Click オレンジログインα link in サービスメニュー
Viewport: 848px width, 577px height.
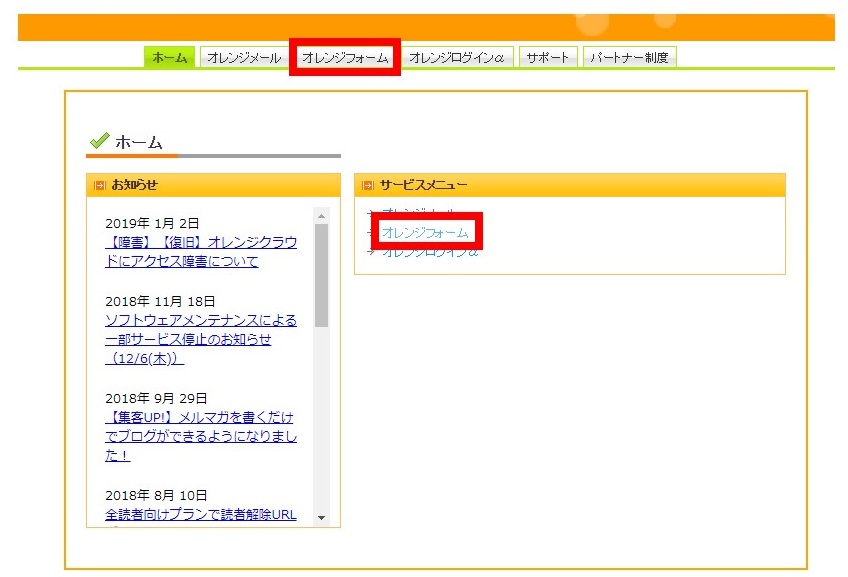pyautogui.click(x=430, y=253)
